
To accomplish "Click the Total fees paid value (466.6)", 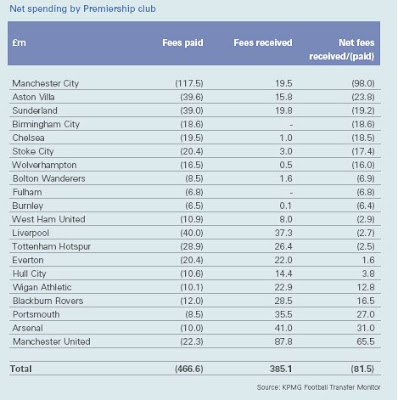I will coord(189,369).
